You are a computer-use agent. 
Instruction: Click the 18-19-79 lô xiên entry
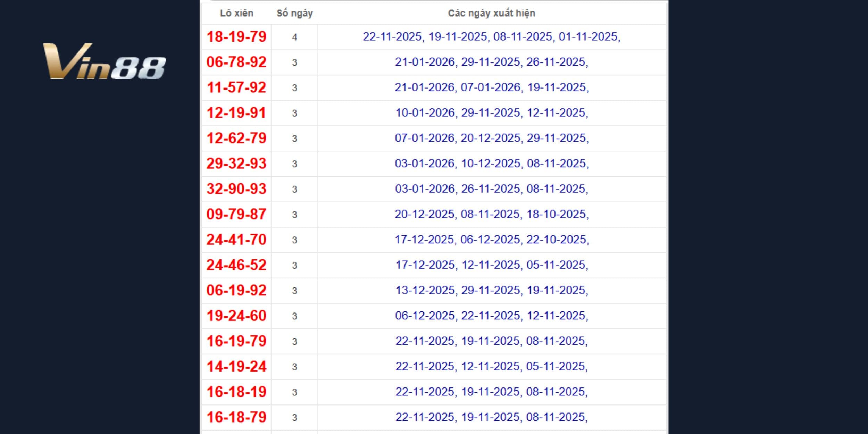pos(236,37)
